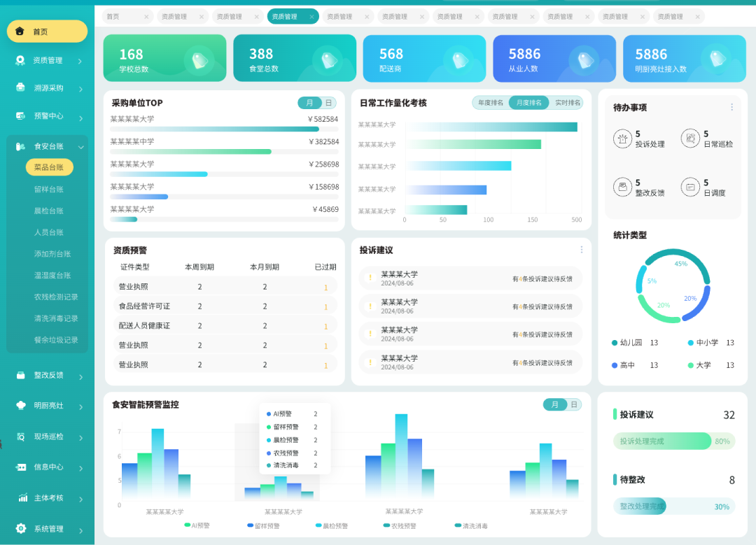This screenshot has width=756, height=545.
Task: Switch 食安智能预警监控 to 日 view
Action: [574, 404]
